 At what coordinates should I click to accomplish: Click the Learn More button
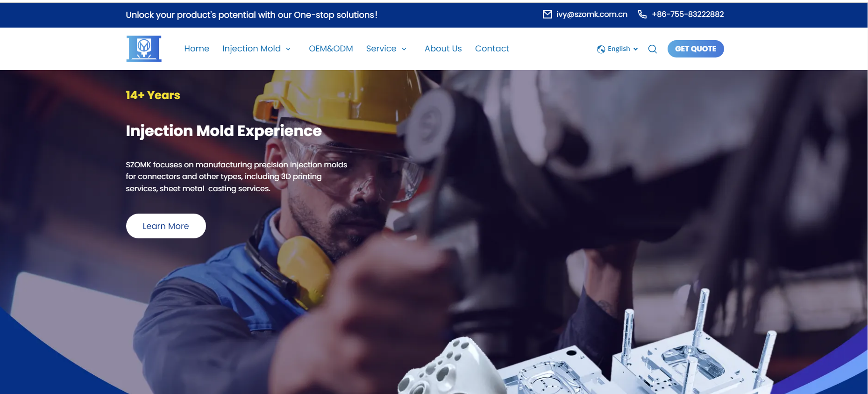click(166, 226)
